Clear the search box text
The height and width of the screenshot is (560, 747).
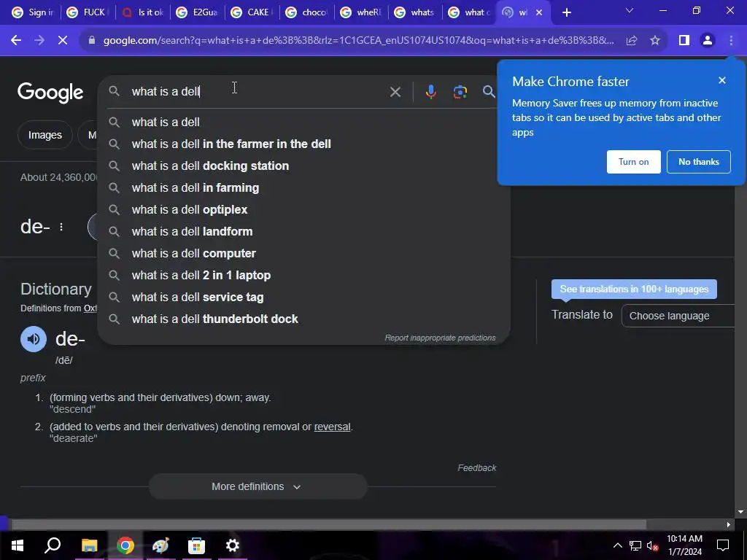(395, 91)
